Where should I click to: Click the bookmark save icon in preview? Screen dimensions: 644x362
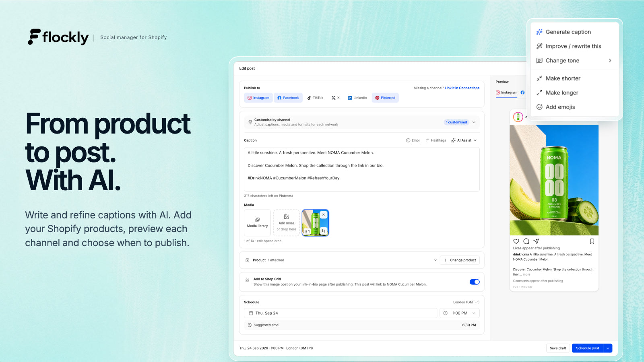click(x=592, y=241)
